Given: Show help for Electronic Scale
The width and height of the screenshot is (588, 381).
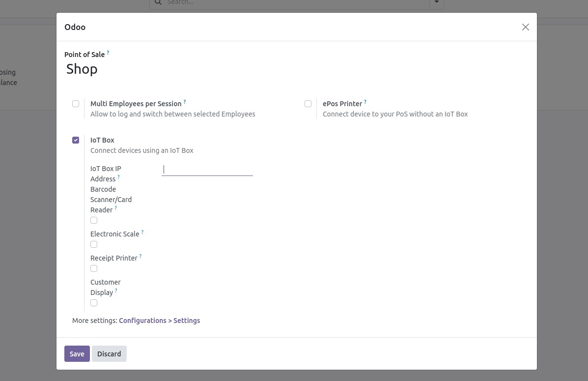Looking at the screenshot, I should coord(142,232).
